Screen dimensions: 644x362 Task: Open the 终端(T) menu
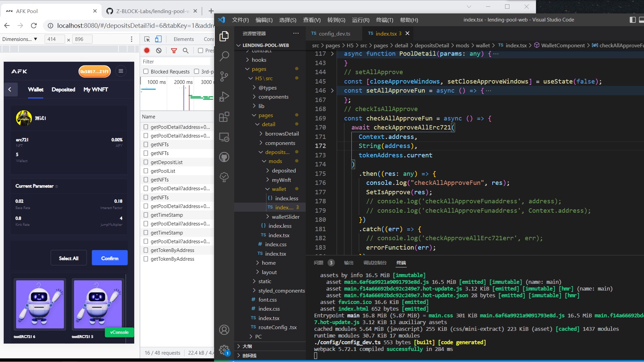pos(385,20)
